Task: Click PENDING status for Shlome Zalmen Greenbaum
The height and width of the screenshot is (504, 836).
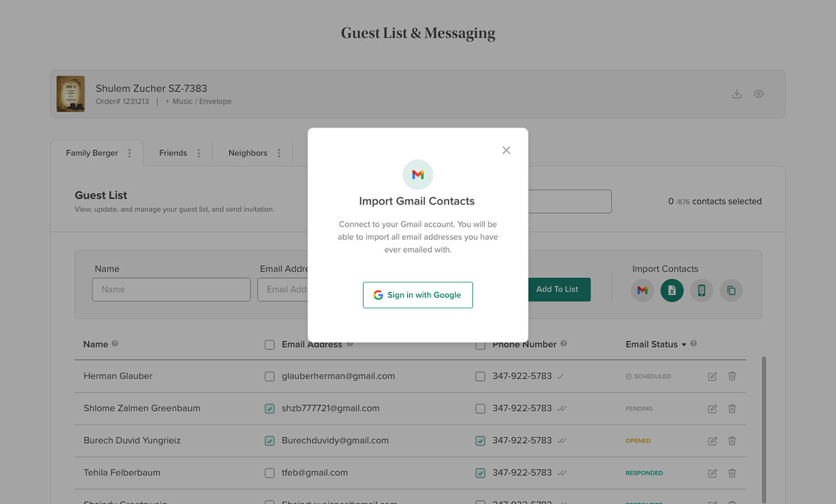Action: pyautogui.click(x=639, y=408)
